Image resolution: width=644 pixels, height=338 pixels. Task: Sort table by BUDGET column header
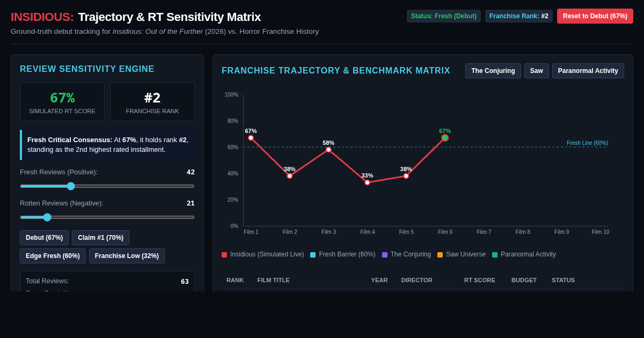(524, 280)
